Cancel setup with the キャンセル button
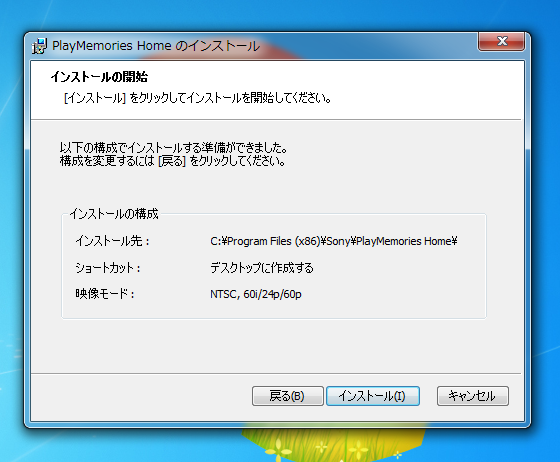Screen dimensions: 560x462 (x=472, y=396)
